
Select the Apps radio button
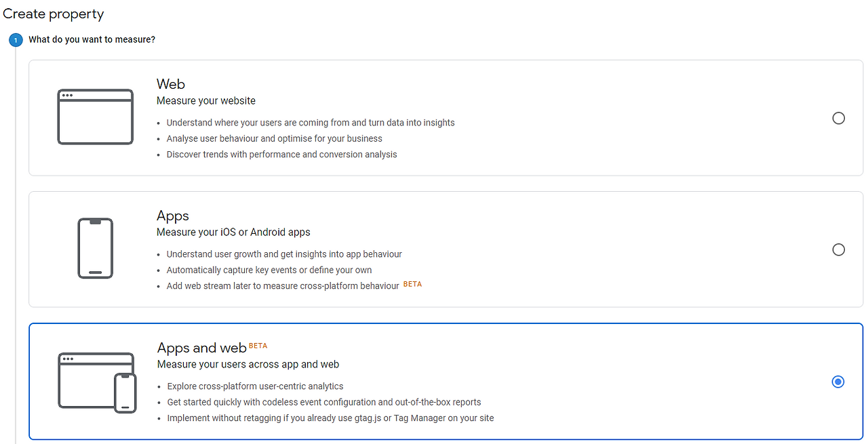838,249
